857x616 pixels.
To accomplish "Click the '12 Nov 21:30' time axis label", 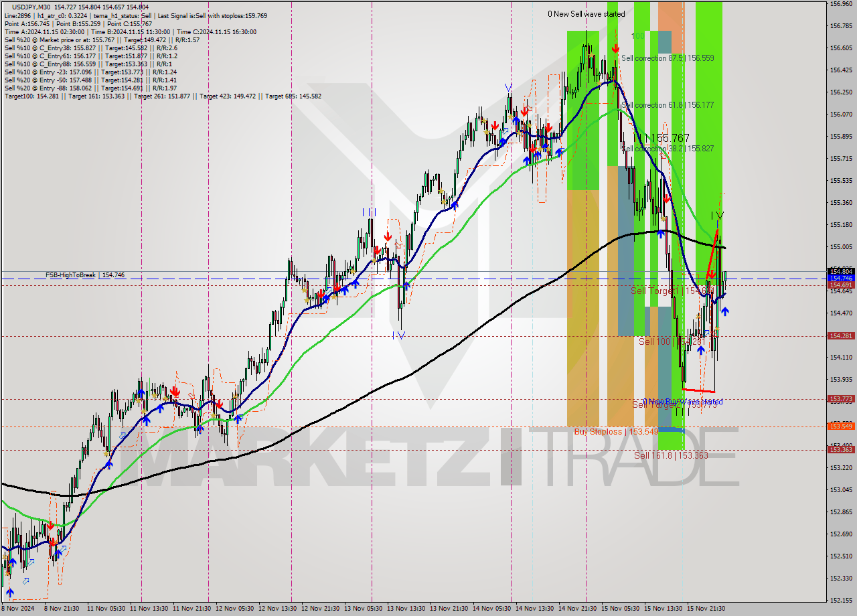I will (x=319, y=609).
